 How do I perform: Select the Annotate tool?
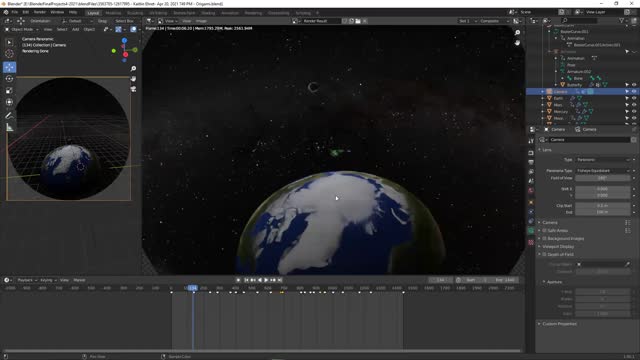pyautogui.click(x=9, y=116)
